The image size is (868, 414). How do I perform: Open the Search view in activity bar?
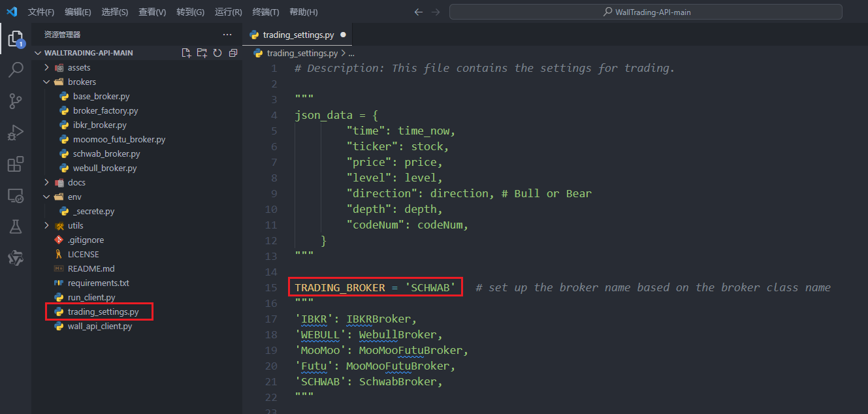16,70
